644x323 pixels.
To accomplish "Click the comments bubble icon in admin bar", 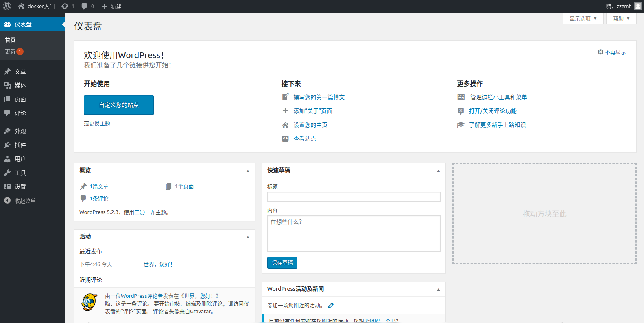I will [85, 6].
